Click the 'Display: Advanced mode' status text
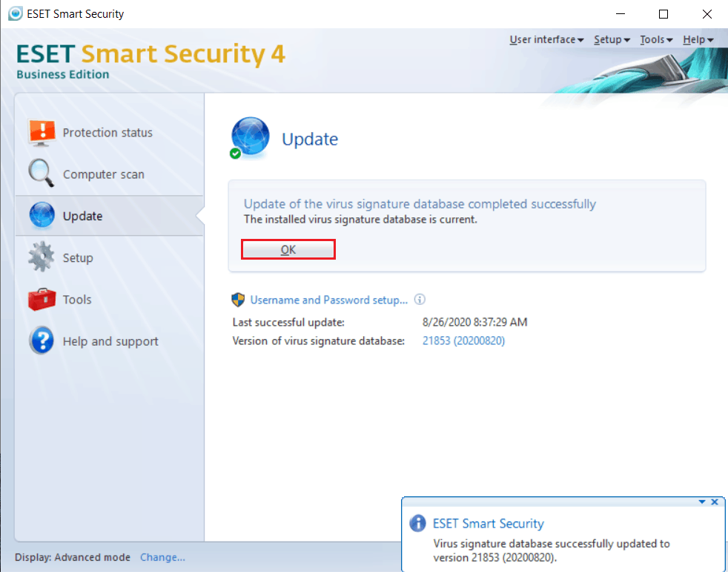This screenshot has width=728, height=572. pyautogui.click(x=73, y=557)
